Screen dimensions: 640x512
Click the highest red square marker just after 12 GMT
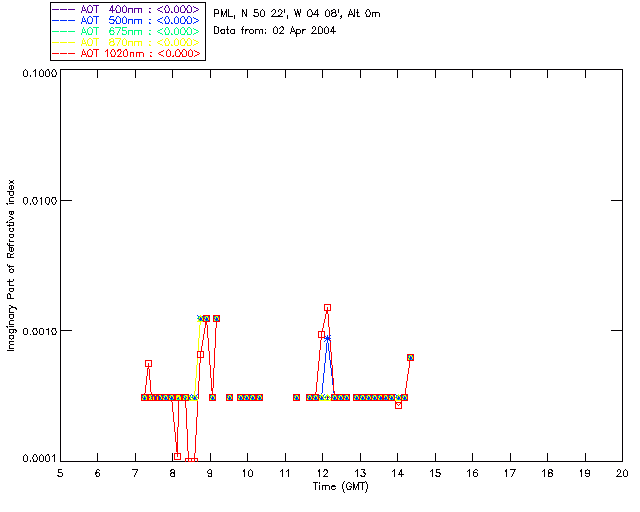coord(327,308)
